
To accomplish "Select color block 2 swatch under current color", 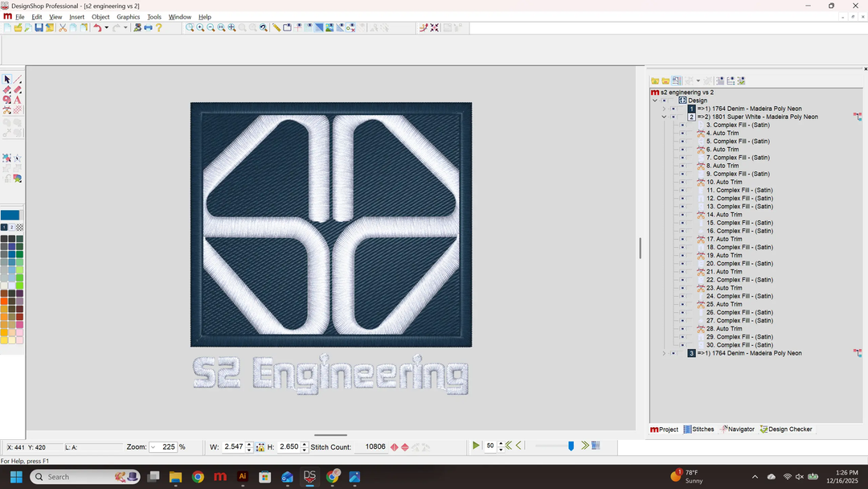I will (11, 228).
